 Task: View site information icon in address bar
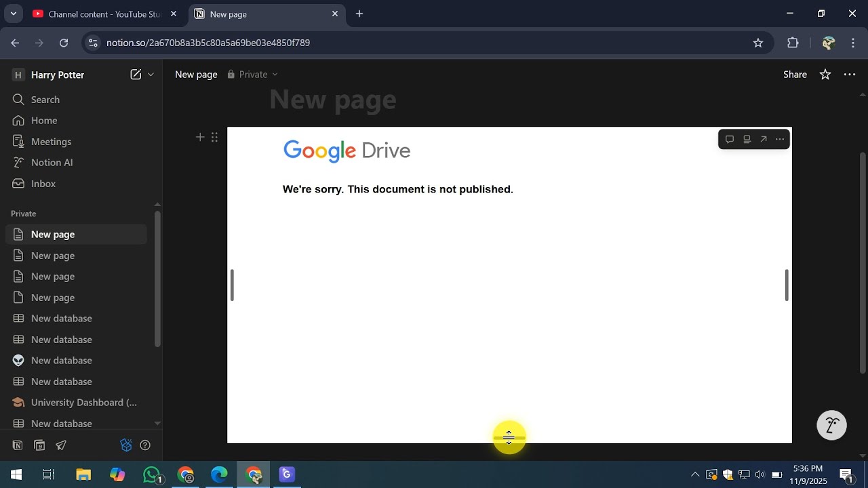pyautogui.click(x=93, y=43)
